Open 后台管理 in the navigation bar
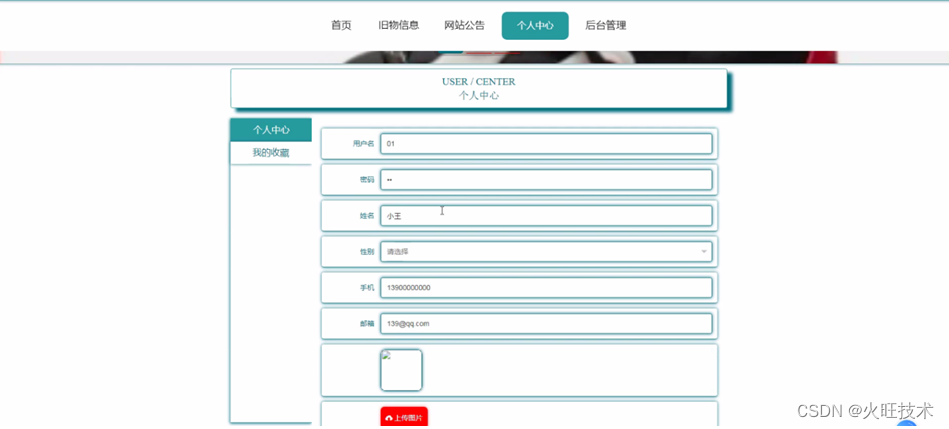 (605, 25)
